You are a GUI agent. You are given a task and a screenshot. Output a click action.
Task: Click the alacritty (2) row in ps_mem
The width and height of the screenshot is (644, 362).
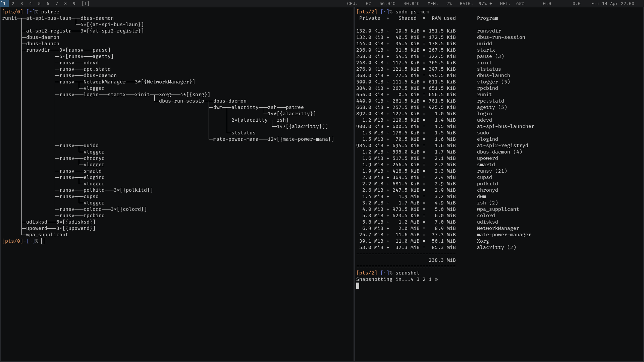pyautogui.click(x=496, y=247)
